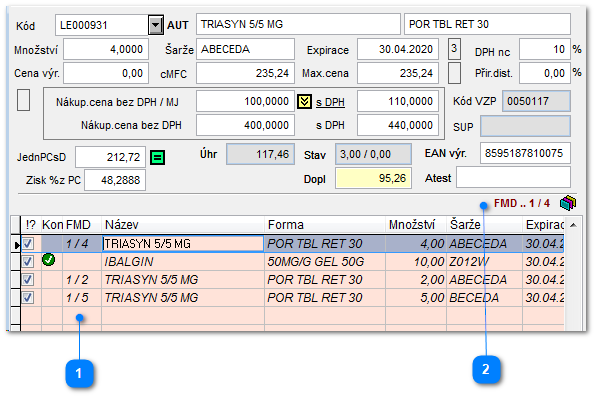Click the EAN výr. field 8595187810075
Image resolution: width=596 pixels, height=399 pixels.
pos(525,153)
